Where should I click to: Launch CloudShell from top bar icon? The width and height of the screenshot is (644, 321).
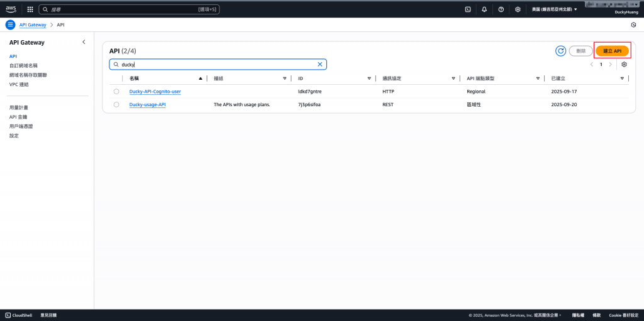click(468, 9)
